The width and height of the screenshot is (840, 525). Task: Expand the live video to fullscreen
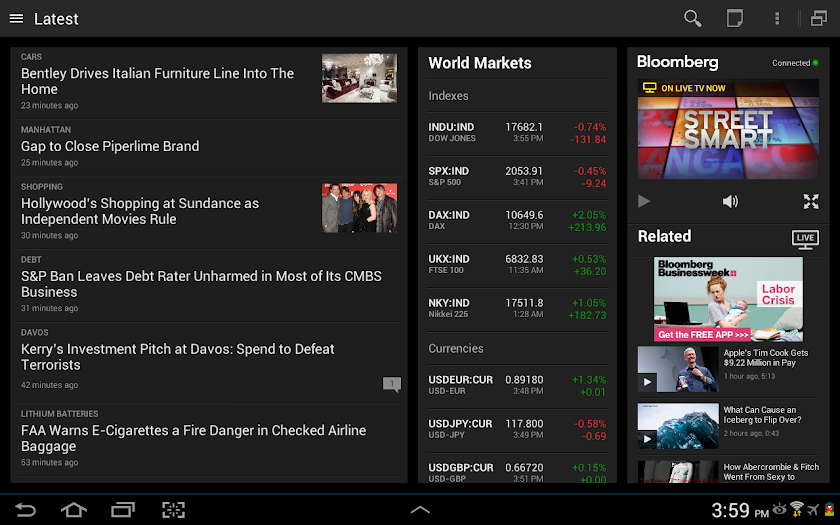point(811,201)
